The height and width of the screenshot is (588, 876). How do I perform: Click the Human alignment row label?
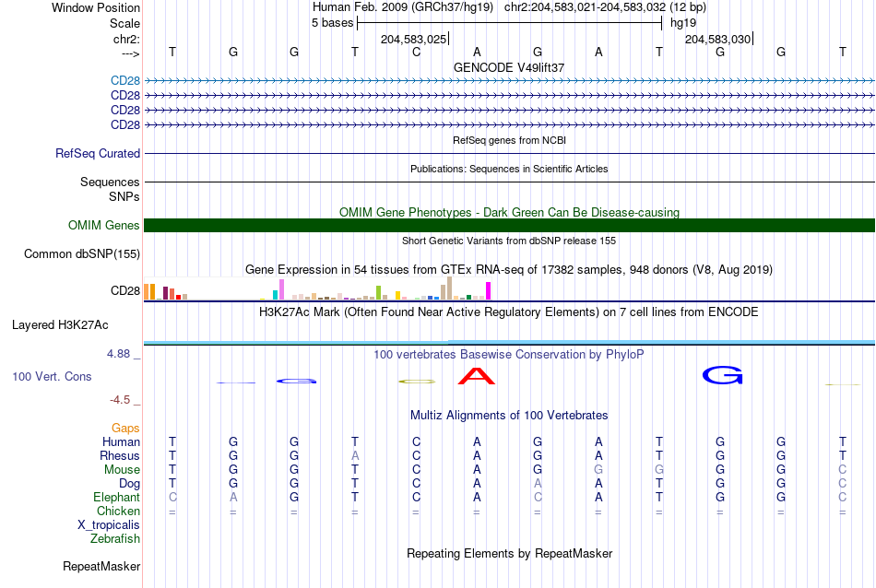pyautogui.click(x=121, y=442)
